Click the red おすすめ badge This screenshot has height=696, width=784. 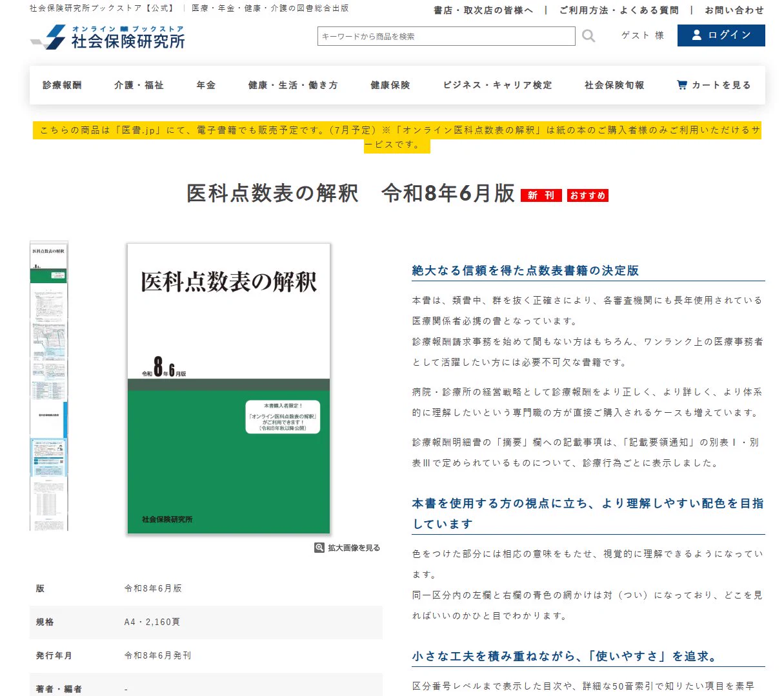pos(588,195)
